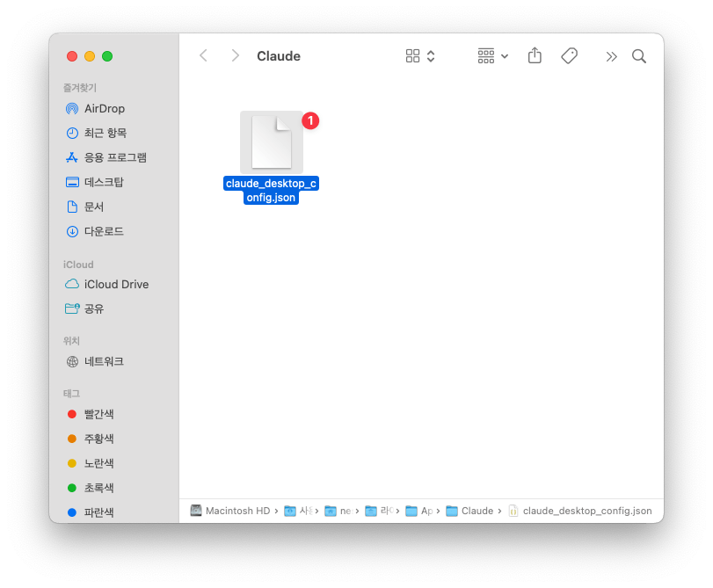This screenshot has height=588, width=713.
Task: Open 다운로드 in the sidebar
Action: point(95,231)
